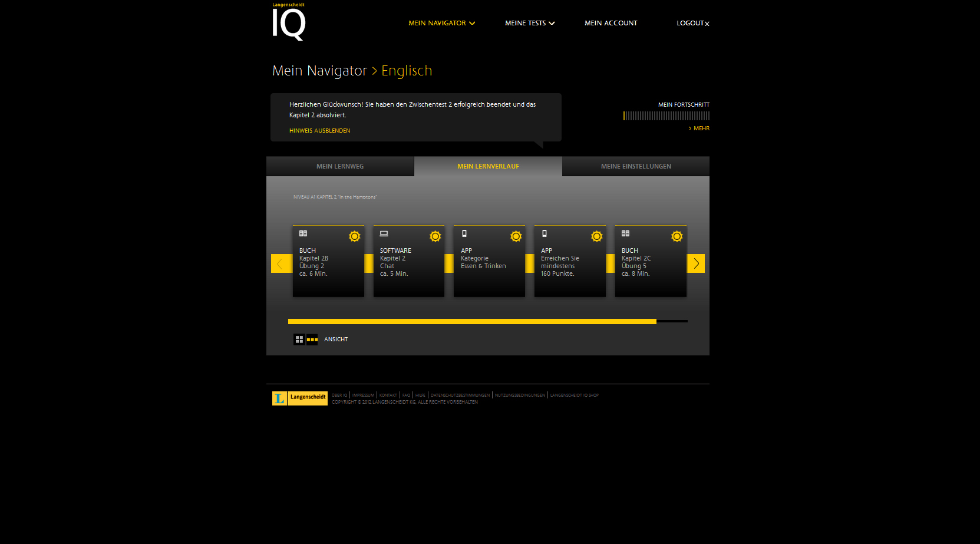Open the Buch Kapitel 2C Übung 5 card

(x=651, y=261)
